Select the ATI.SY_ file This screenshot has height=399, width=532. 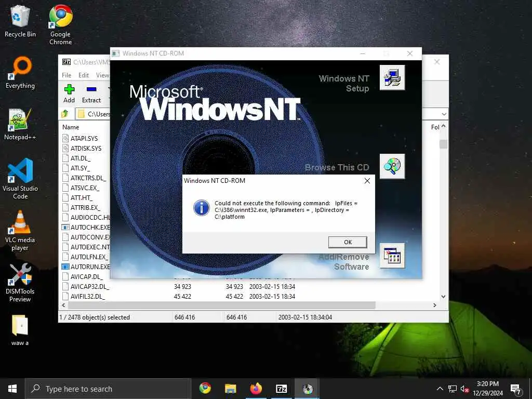tap(80, 168)
